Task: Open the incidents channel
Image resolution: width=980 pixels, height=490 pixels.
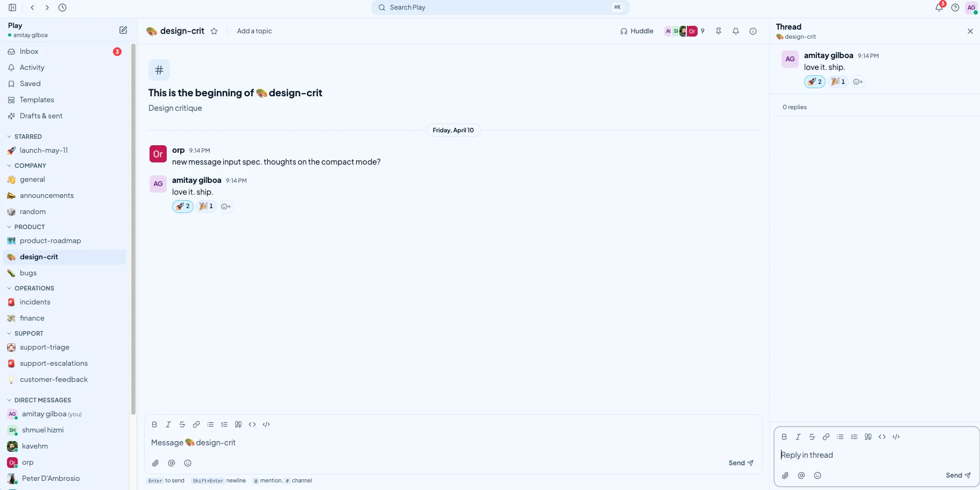Action: point(65,302)
